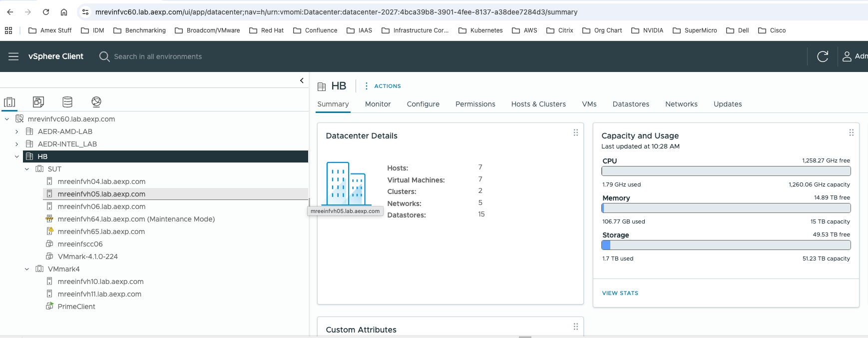Open the Admin user account menu
The image size is (868, 338).
[x=855, y=56]
